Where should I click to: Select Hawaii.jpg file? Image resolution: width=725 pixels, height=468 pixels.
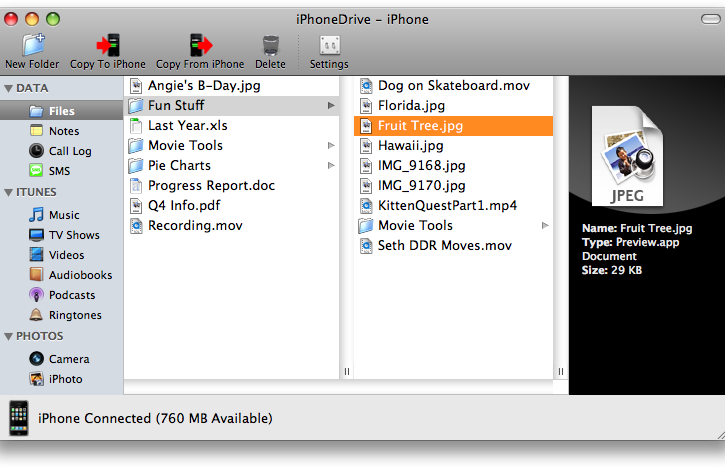tap(453, 146)
